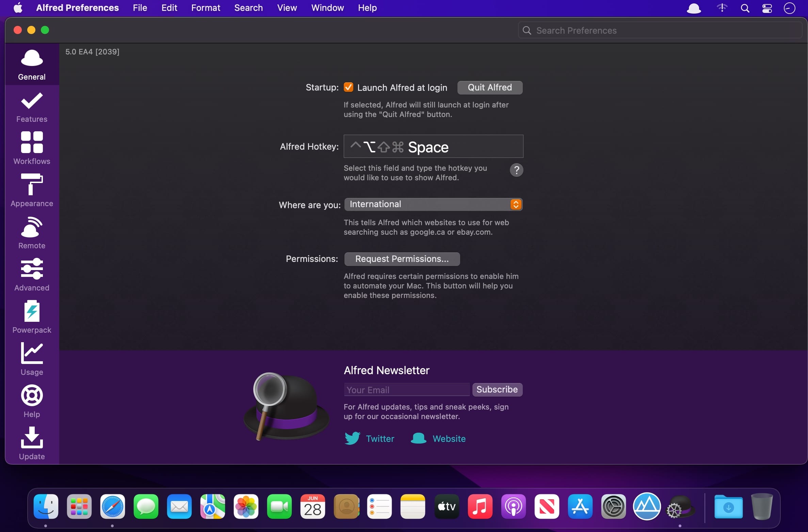Click Request Permissions button
This screenshot has height=532, width=808.
point(402,259)
